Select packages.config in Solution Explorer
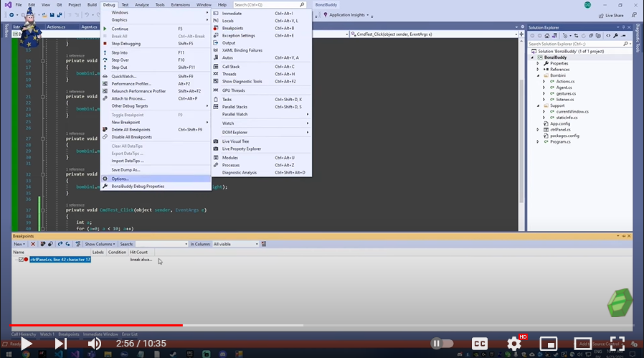Image resolution: width=644 pixels, height=358 pixels. [564, 136]
